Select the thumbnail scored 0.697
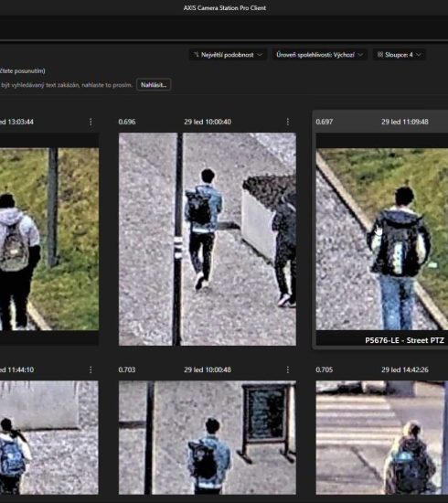Screen dimensions: 448x503 [382, 240]
